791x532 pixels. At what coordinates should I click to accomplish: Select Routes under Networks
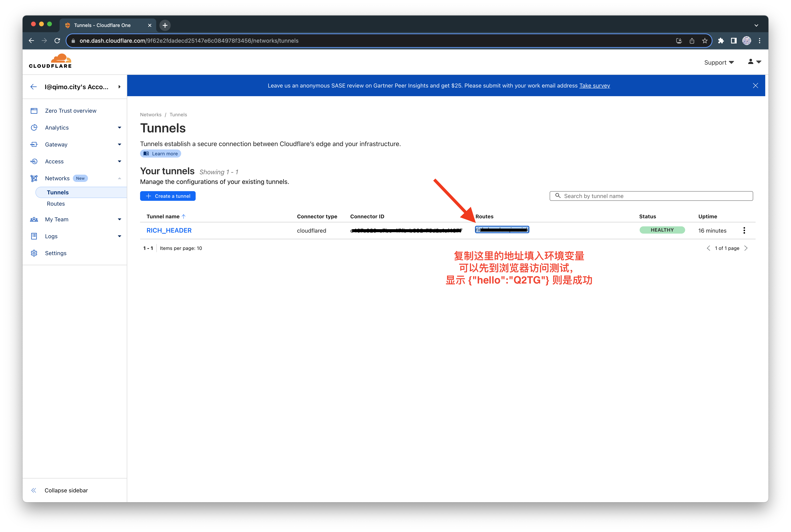[56, 204]
